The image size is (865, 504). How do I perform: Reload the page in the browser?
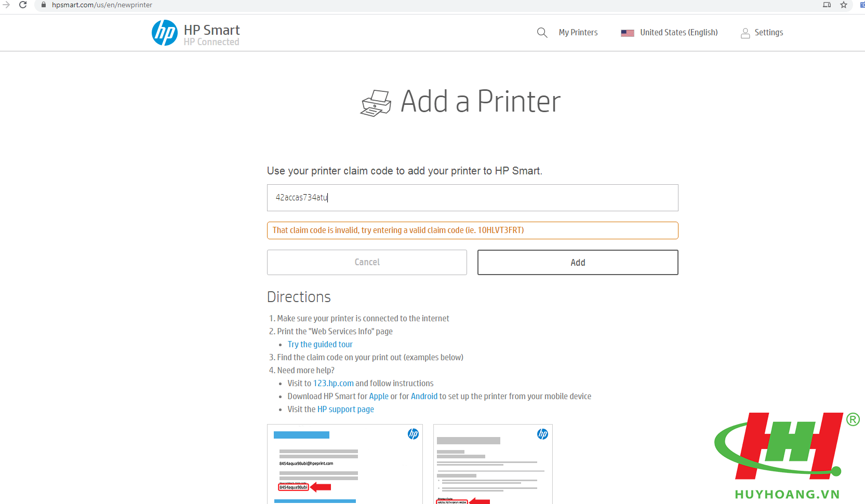coord(23,5)
